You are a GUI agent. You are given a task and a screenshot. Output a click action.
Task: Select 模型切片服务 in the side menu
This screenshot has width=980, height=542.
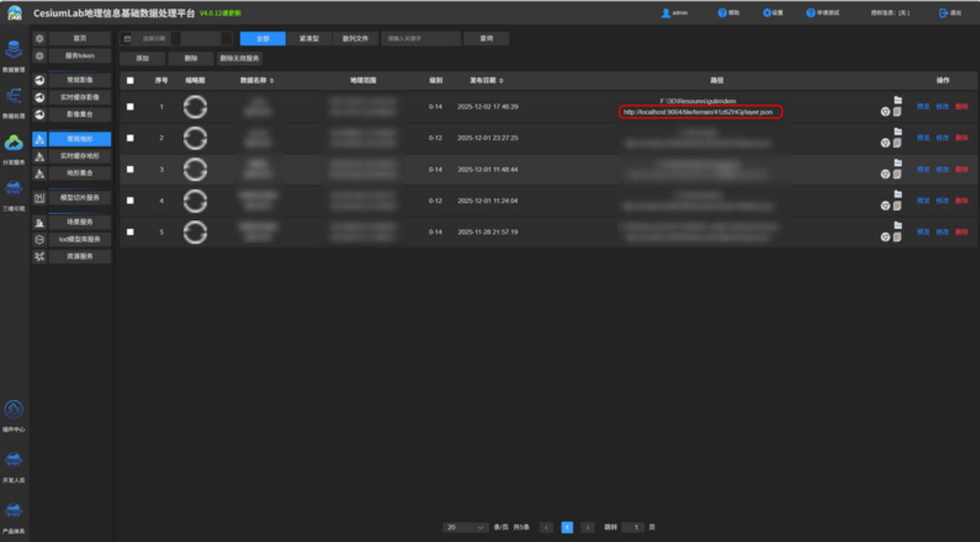[80, 198]
